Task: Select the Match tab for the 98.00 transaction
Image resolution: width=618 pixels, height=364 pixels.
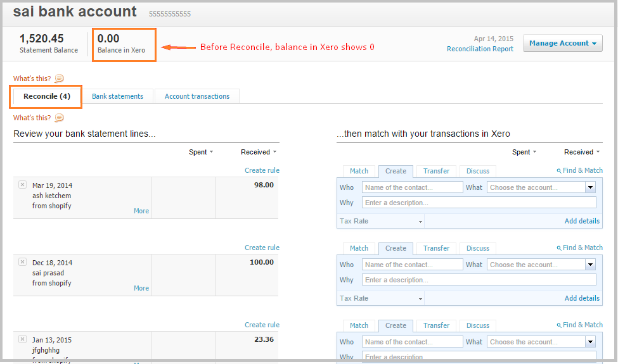Action: coord(359,171)
